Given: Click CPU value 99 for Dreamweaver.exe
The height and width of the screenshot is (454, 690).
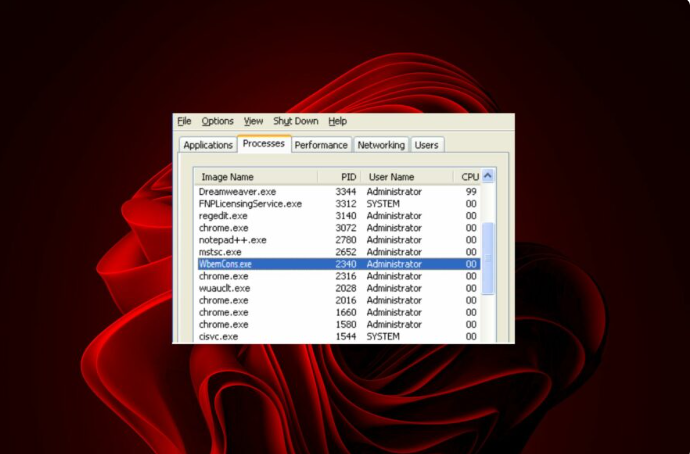Looking at the screenshot, I should coord(471,192).
